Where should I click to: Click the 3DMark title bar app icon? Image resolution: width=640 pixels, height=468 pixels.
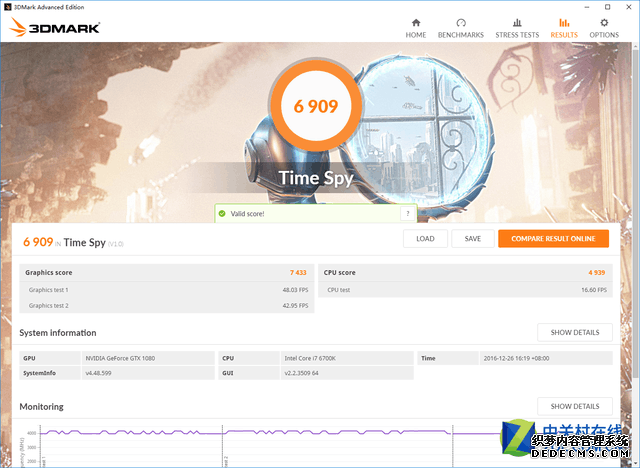point(7,7)
